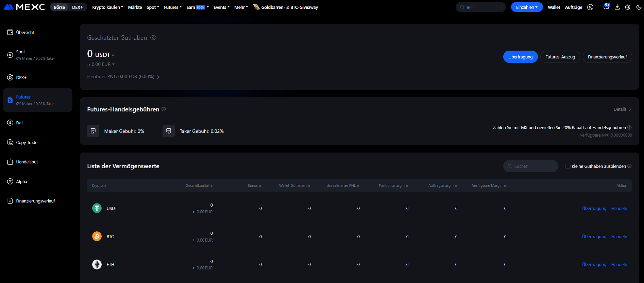Expand the Krypto kaufen dropdown

107,7
